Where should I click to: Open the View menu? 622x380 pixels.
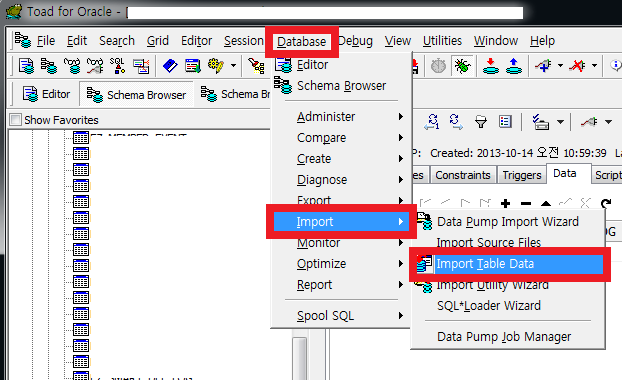pos(397,41)
